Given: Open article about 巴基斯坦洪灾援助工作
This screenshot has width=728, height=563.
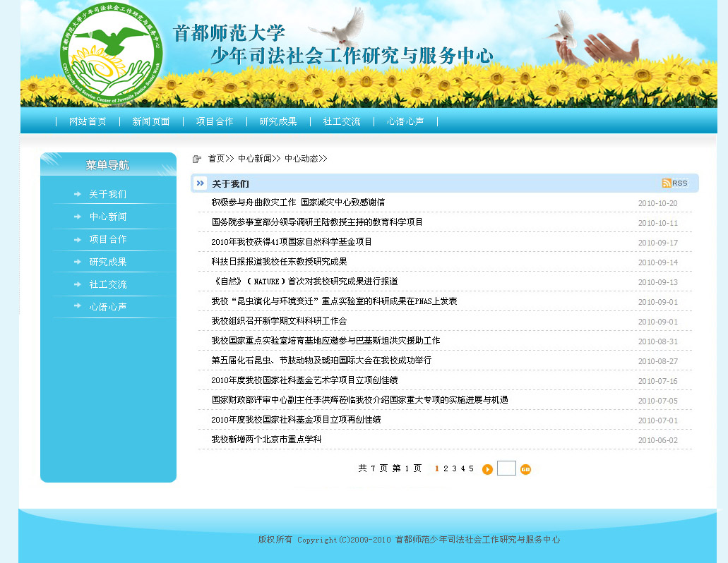Looking at the screenshot, I should (326, 341).
